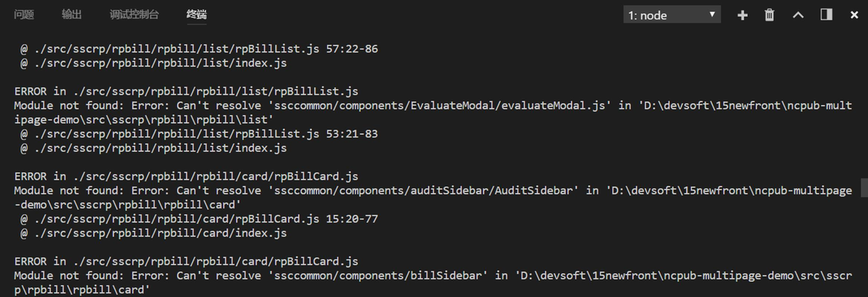Maximize panel using the up chevron

click(x=798, y=15)
